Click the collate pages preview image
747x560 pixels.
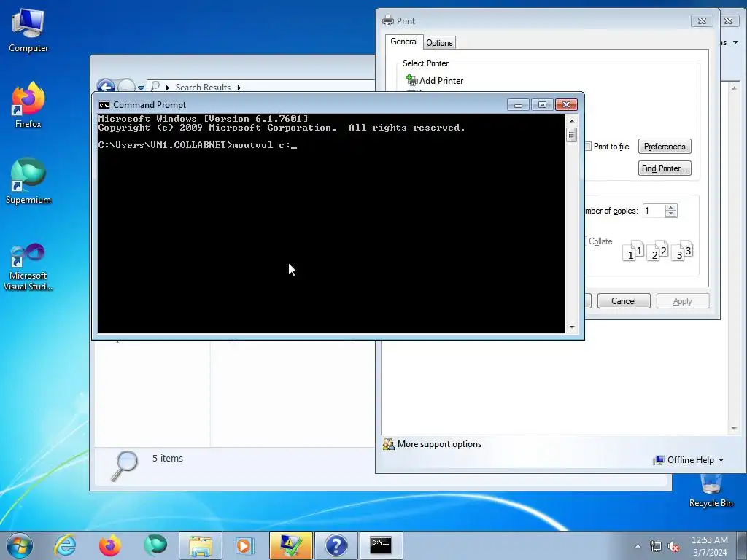click(x=658, y=251)
